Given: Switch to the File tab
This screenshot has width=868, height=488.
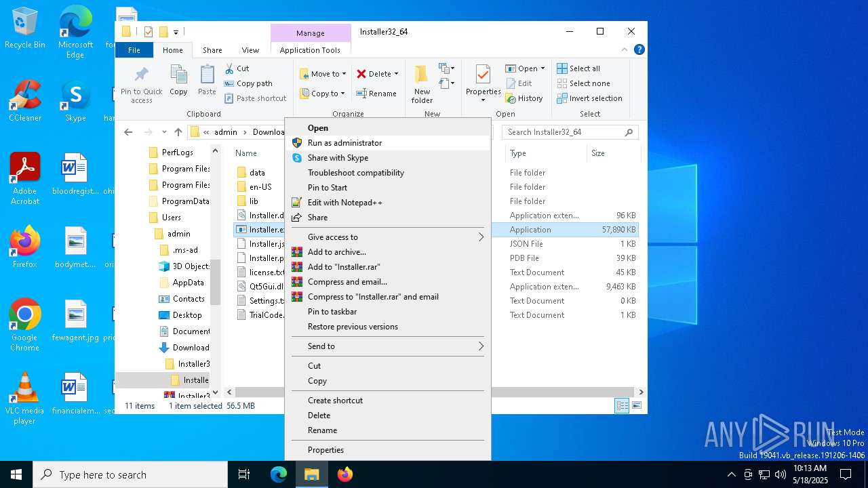Looking at the screenshot, I should 134,50.
